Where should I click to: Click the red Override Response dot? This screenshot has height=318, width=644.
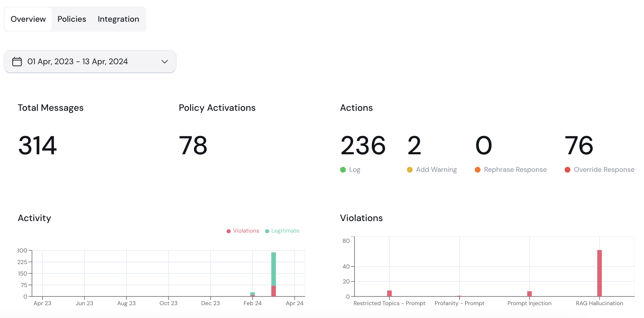pyautogui.click(x=567, y=170)
